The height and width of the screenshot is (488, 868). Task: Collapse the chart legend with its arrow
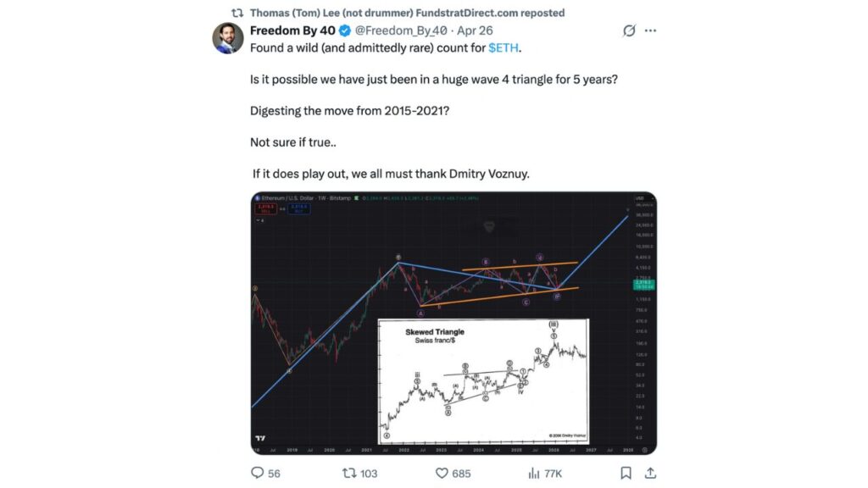[x=257, y=219]
